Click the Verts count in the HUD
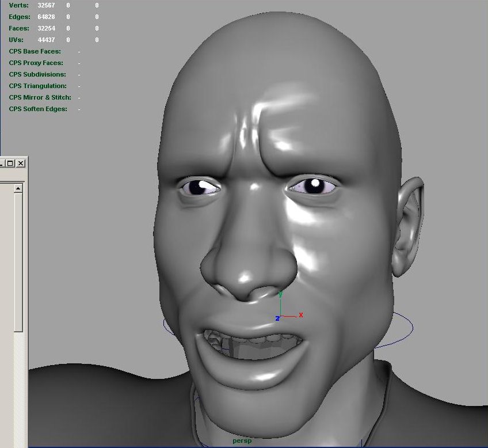The width and height of the screenshot is (488, 448). coord(46,5)
